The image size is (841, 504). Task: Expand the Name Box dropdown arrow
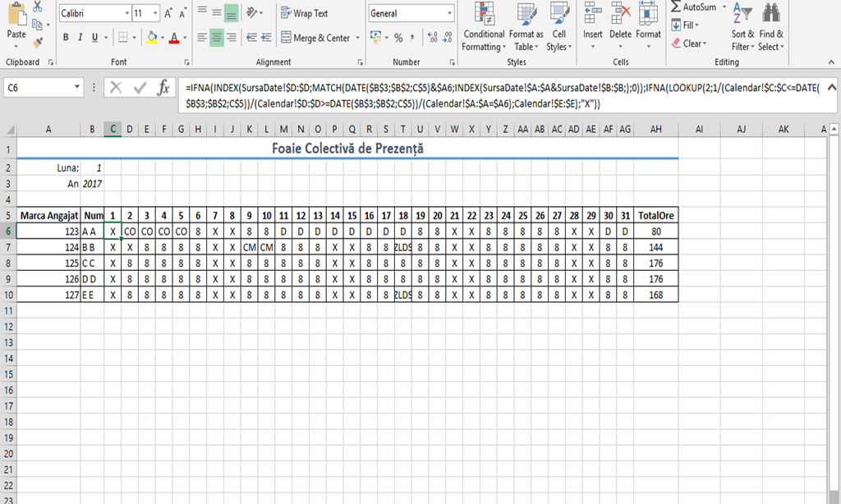pos(77,87)
